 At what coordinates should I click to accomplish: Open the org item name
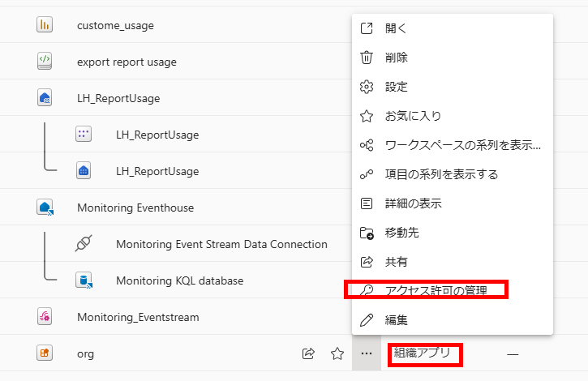(85, 354)
